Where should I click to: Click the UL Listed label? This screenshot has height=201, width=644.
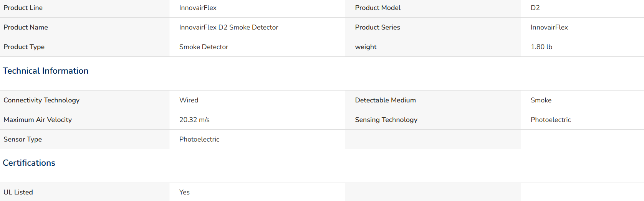tap(18, 192)
